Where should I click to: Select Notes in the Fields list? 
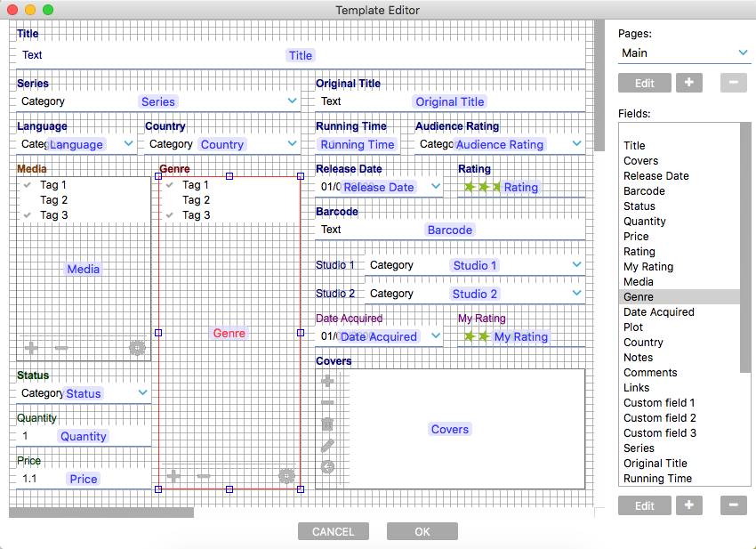click(680, 358)
